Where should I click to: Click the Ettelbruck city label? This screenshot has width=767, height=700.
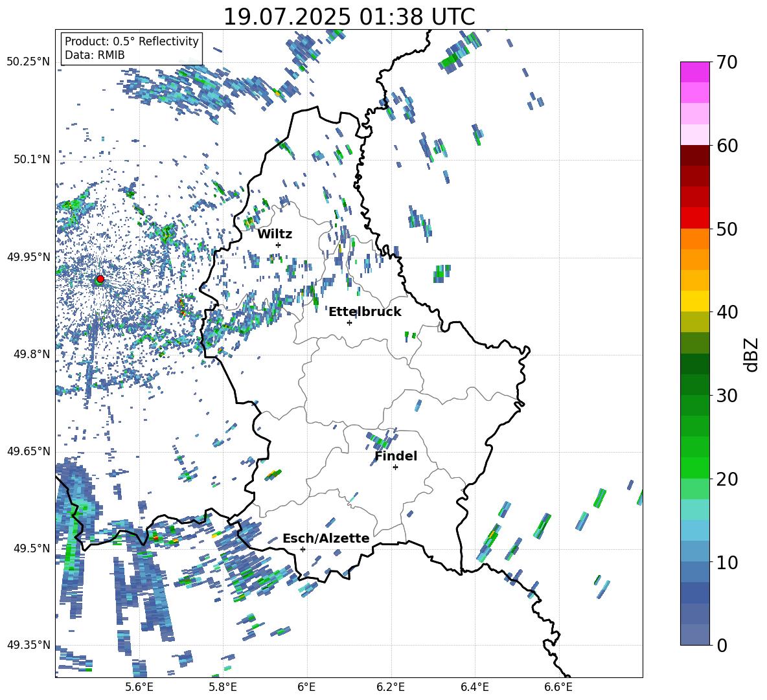click(x=365, y=312)
